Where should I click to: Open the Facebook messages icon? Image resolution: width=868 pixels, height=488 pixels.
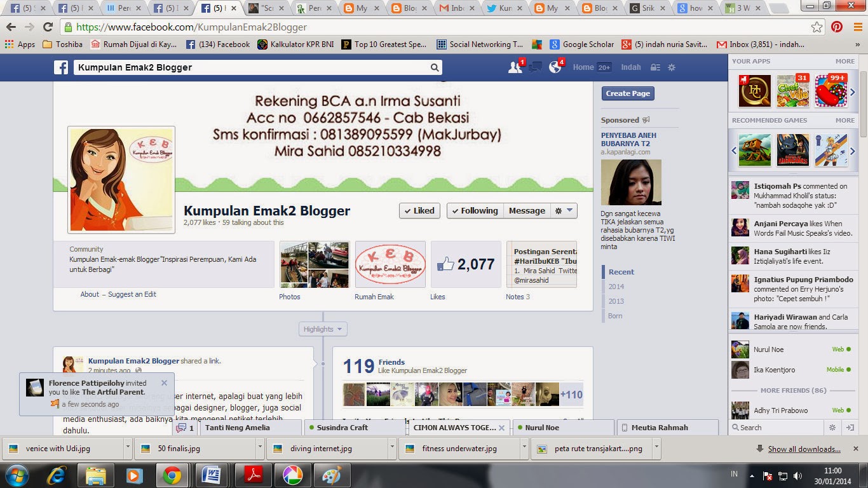click(536, 67)
